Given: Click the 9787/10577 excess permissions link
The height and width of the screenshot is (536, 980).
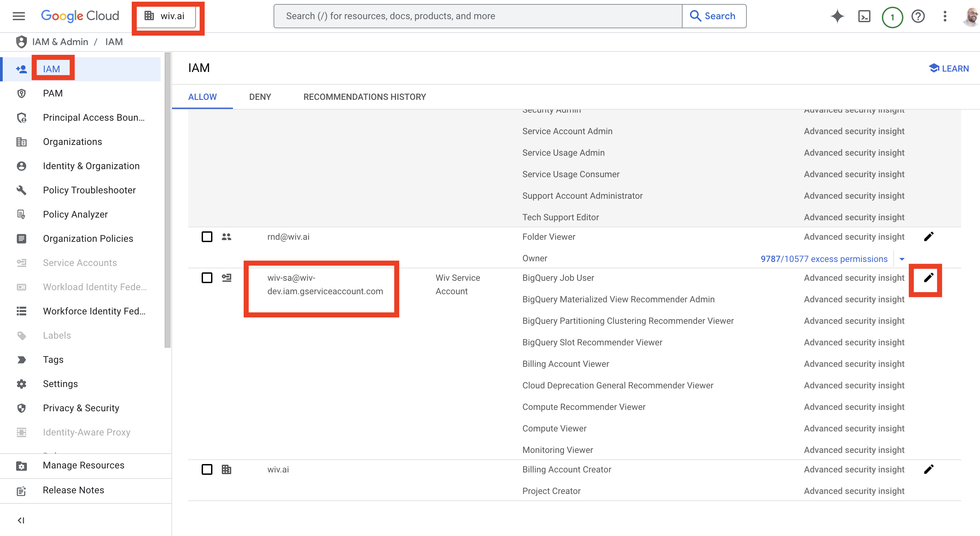Looking at the screenshot, I should pos(824,259).
